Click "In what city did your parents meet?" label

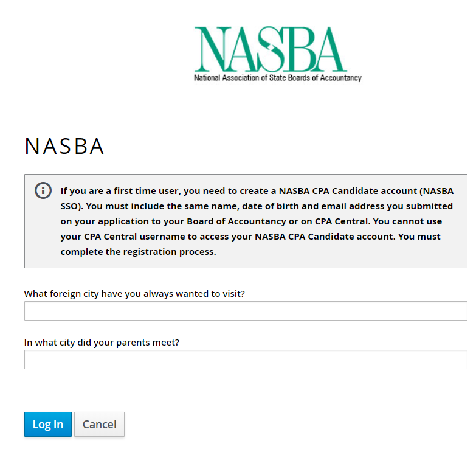(x=102, y=343)
